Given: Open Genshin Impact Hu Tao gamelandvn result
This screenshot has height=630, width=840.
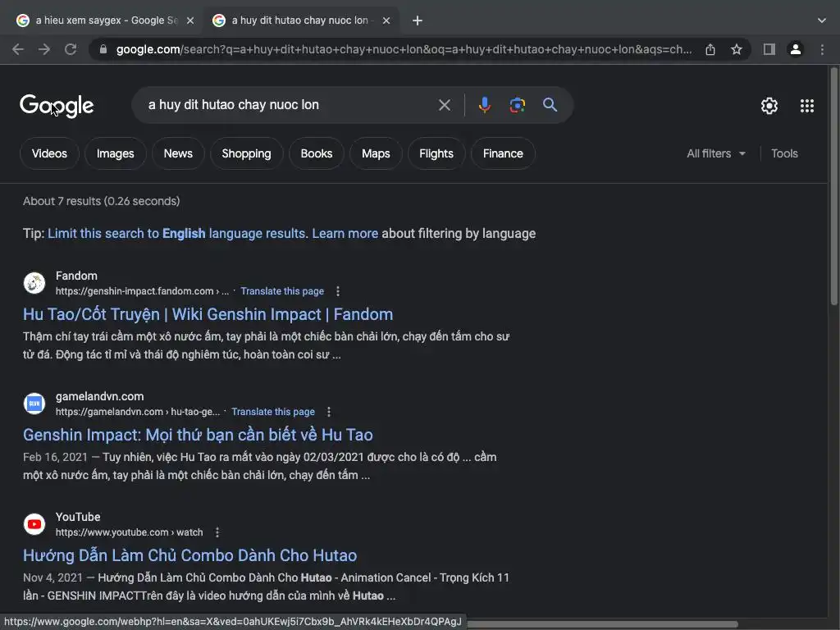Looking at the screenshot, I should [198, 435].
